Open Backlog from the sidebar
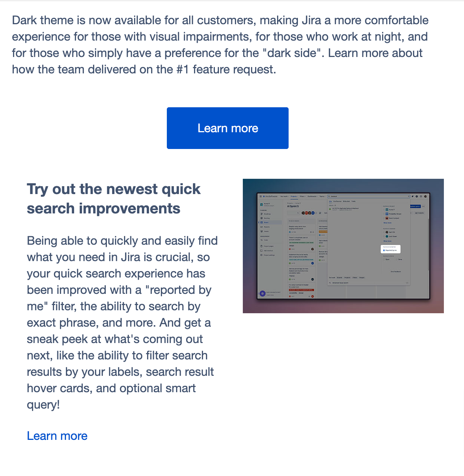The width and height of the screenshot is (464, 476). point(266,218)
